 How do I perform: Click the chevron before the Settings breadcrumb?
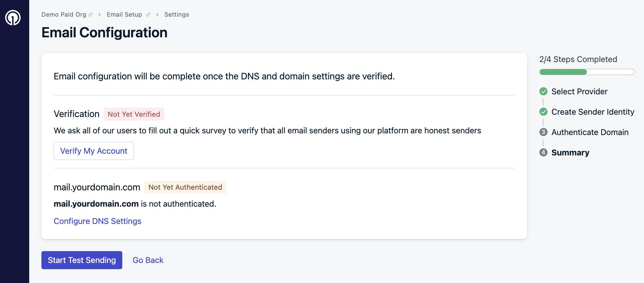click(x=157, y=15)
